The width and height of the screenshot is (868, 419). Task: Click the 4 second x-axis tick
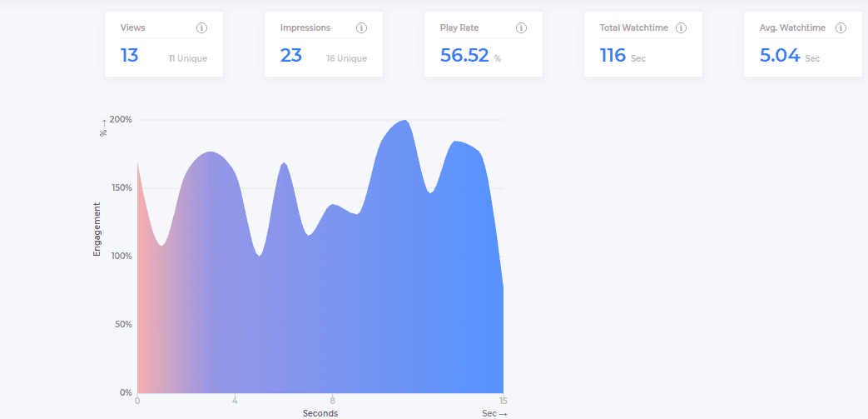(235, 400)
